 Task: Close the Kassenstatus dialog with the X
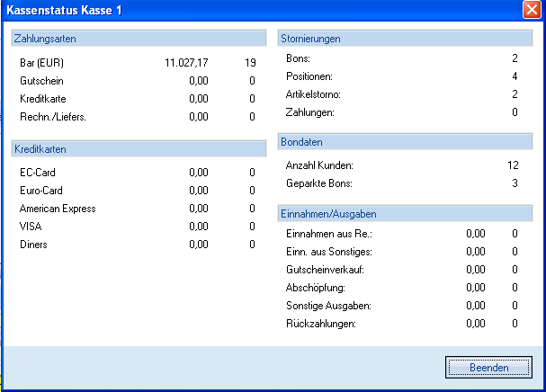(x=531, y=10)
